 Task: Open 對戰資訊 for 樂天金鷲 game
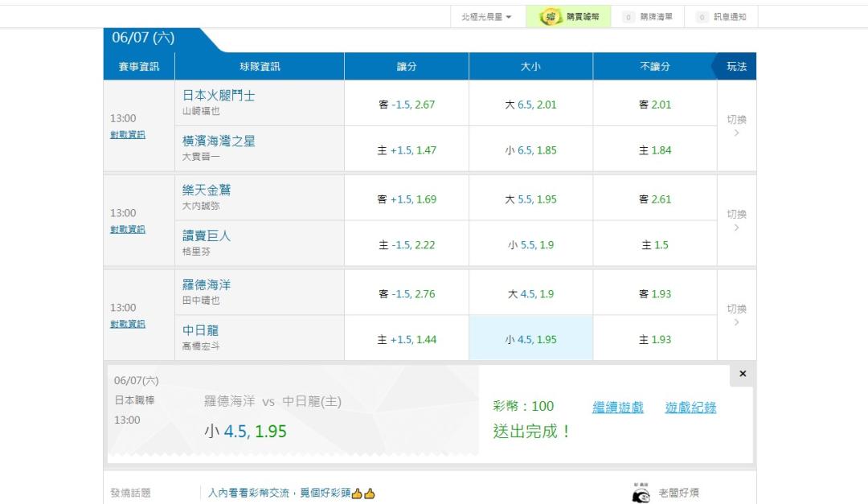[x=128, y=229]
